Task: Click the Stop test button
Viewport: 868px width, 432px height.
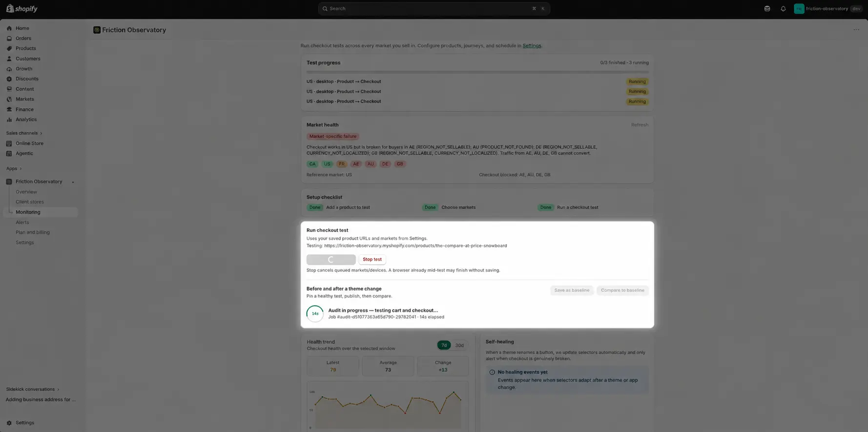Action: (372, 260)
